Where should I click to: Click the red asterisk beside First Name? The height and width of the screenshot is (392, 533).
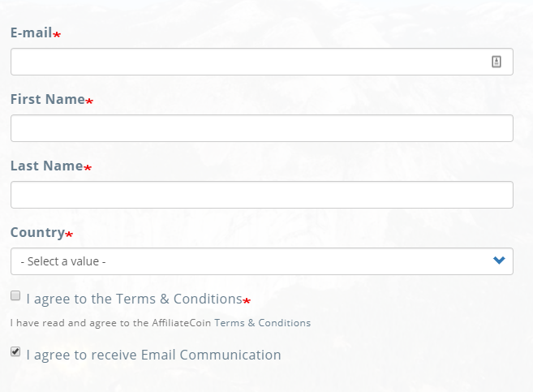click(89, 101)
